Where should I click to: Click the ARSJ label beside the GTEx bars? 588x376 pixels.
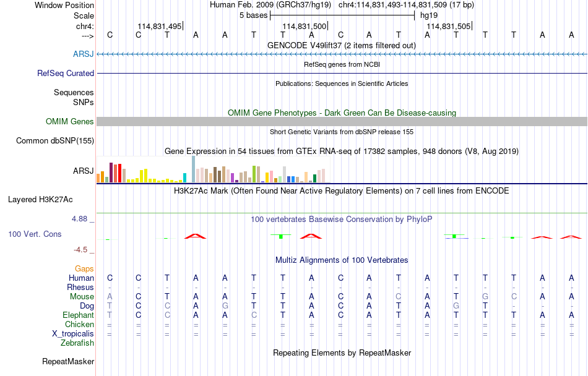click(84, 171)
